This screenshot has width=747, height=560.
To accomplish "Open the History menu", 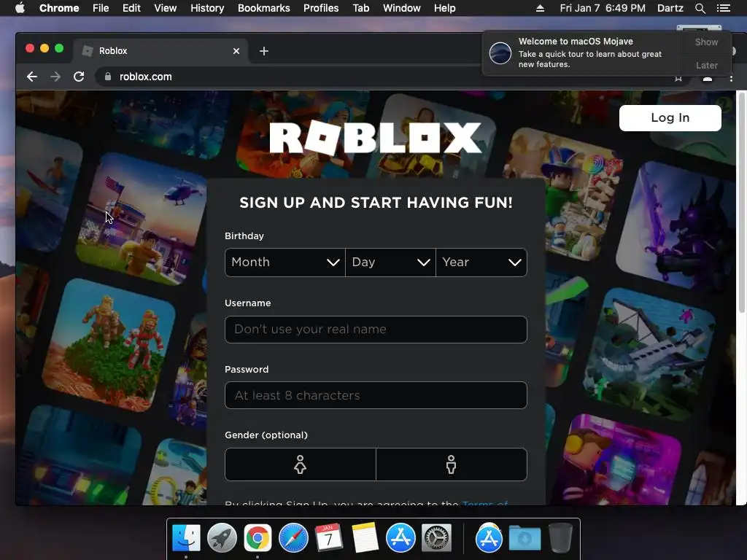I will click(x=207, y=8).
